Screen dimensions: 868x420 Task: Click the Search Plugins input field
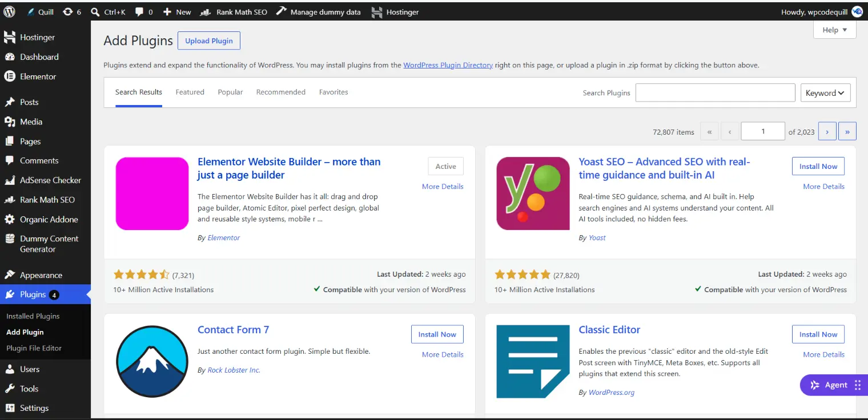point(715,93)
